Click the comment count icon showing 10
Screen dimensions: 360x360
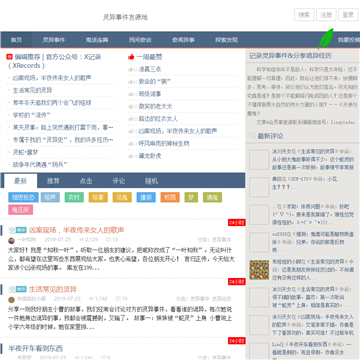(118, 299)
